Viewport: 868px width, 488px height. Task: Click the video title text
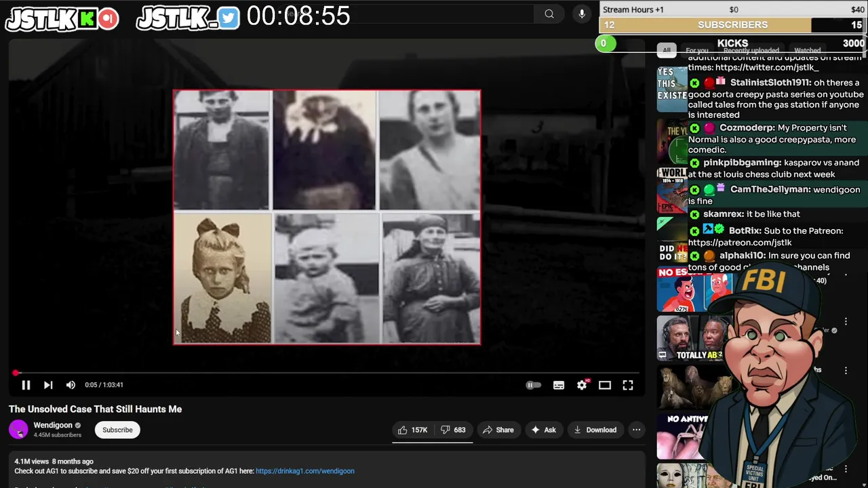[95, 409]
